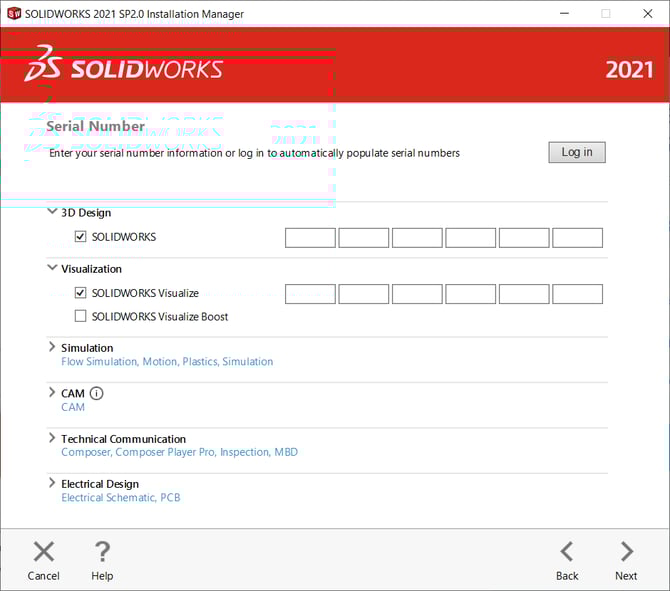The width and height of the screenshot is (670, 591).
Task: Disable the SOLIDWORKS Visualize checkbox
Action: tap(81, 293)
